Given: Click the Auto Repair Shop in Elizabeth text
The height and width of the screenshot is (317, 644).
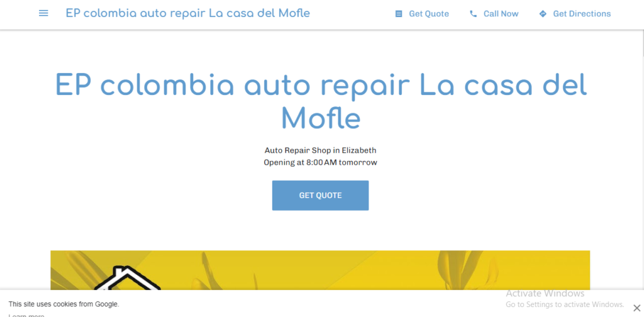Looking at the screenshot, I should click(x=320, y=150).
